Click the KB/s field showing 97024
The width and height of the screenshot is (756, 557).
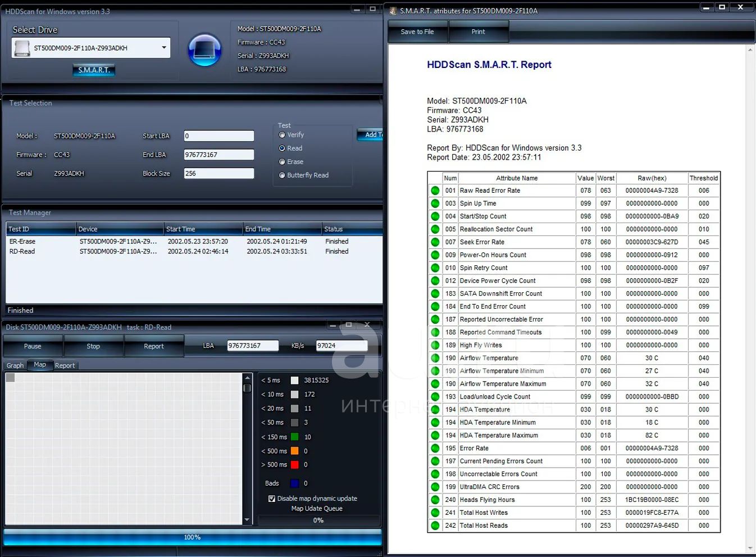pyautogui.click(x=341, y=346)
